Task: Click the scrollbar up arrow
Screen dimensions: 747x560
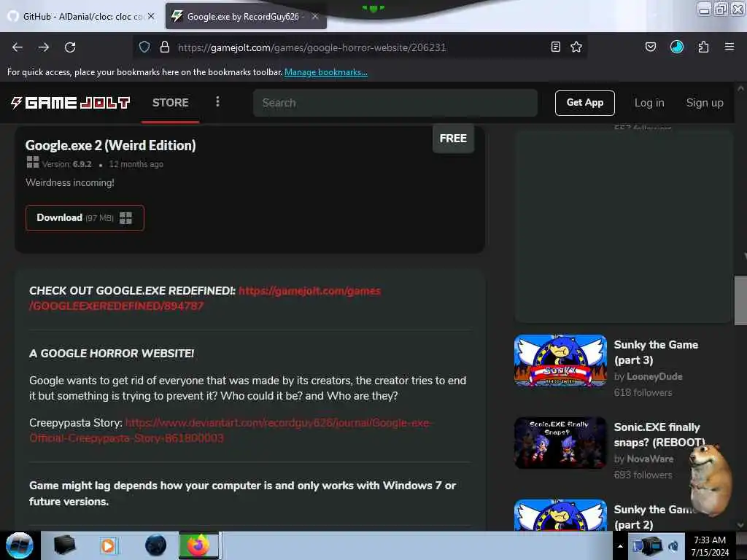Action: tap(740, 88)
